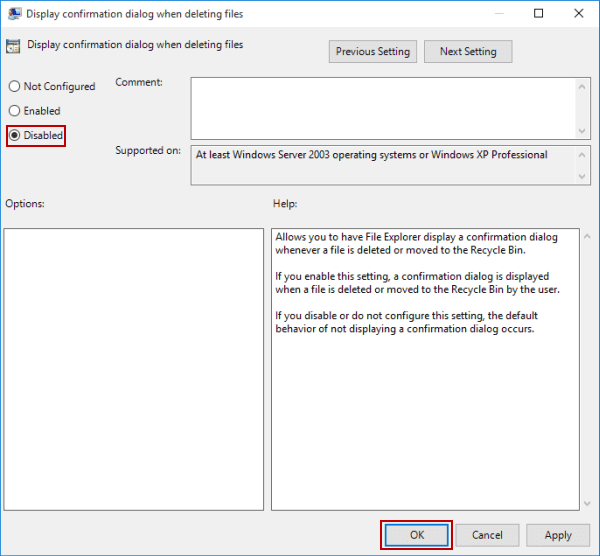Apply the policy changes

558,535
